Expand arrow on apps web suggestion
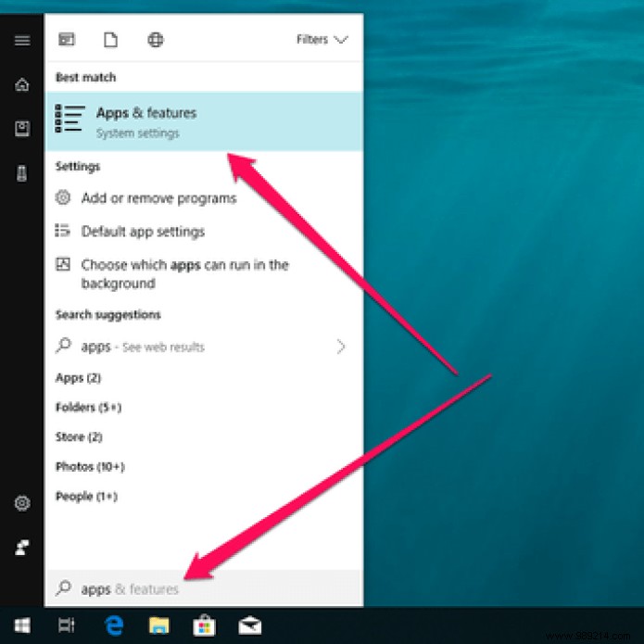 341,347
